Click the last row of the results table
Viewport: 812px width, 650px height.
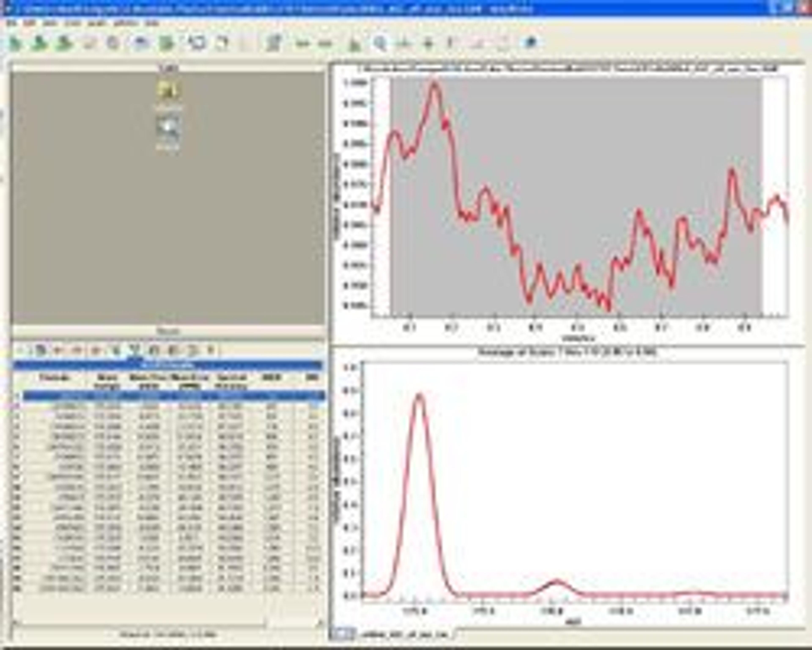(x=169, y=589)
